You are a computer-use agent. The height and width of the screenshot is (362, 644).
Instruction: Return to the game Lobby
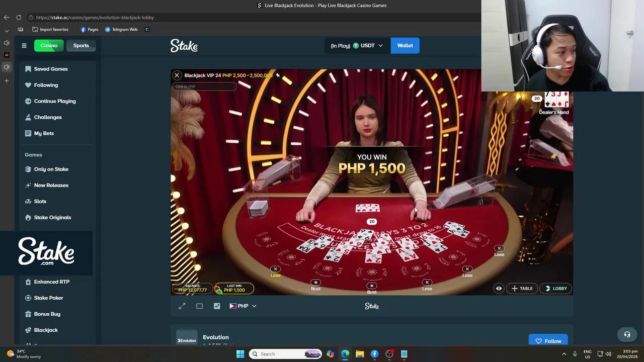click(x=556, y=289)
